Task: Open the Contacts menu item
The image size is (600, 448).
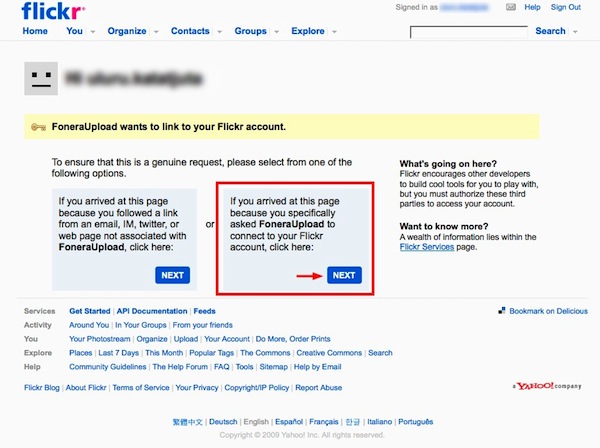Action: click(190, 31)
